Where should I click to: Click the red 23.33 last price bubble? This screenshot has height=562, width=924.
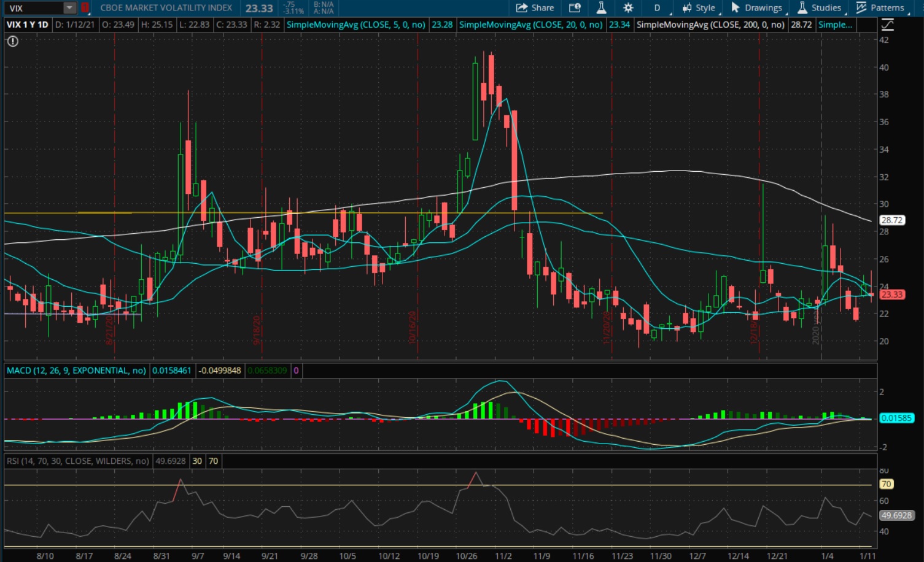tap(892, 294)
